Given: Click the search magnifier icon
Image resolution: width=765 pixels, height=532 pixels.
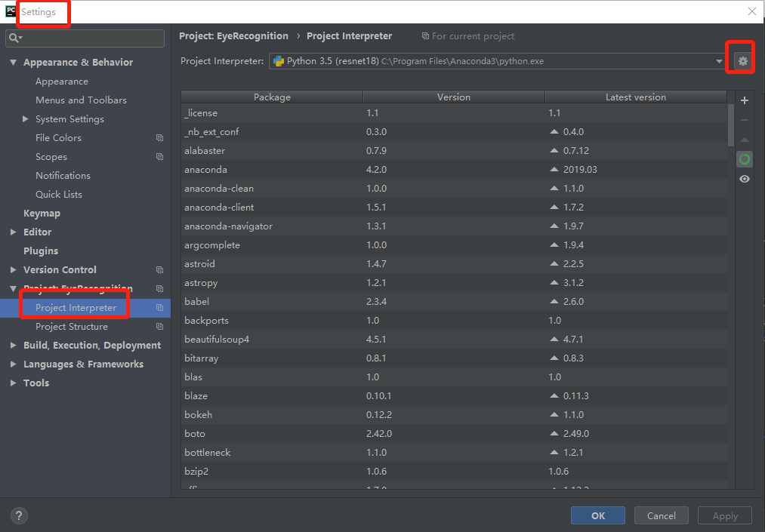Looking at the screenshot, I should click(x=15, y=38).
